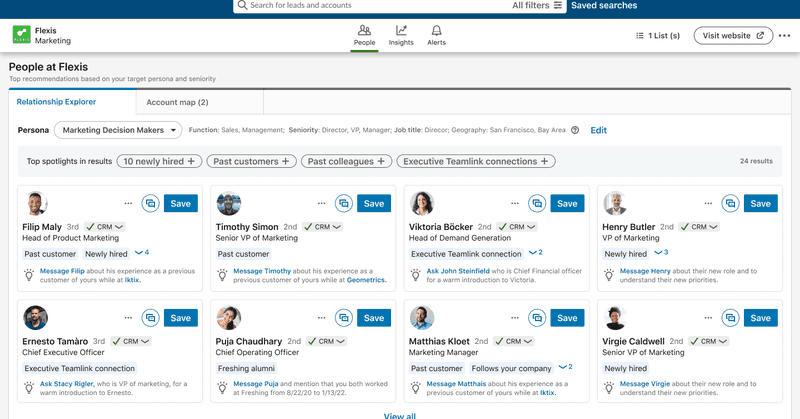Expand CRM dropdown for Matthias Kloet
800x419 pixels.
point(514,341)
